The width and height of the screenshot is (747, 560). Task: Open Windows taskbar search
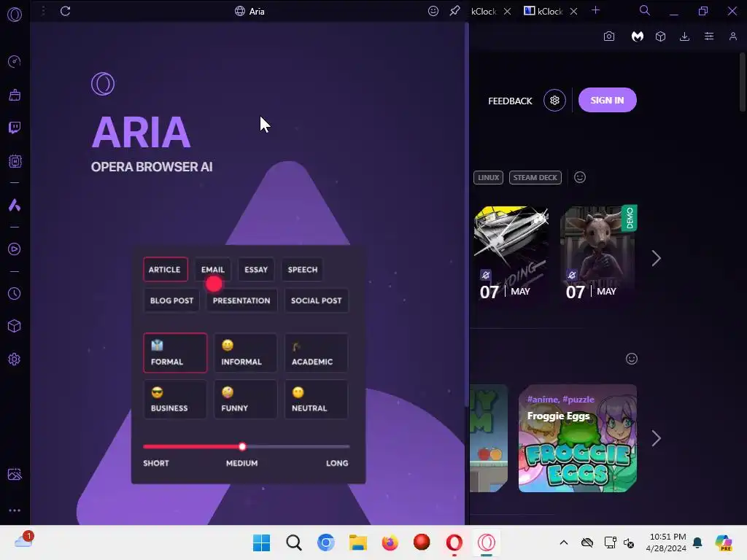coord(294,542)
